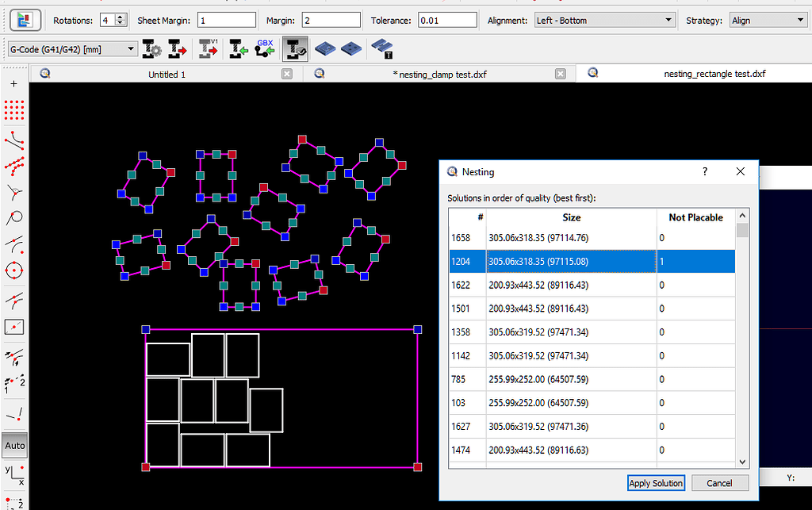
Task: Click the solutions list scrollbar thumb
Action: pos(742,230)
